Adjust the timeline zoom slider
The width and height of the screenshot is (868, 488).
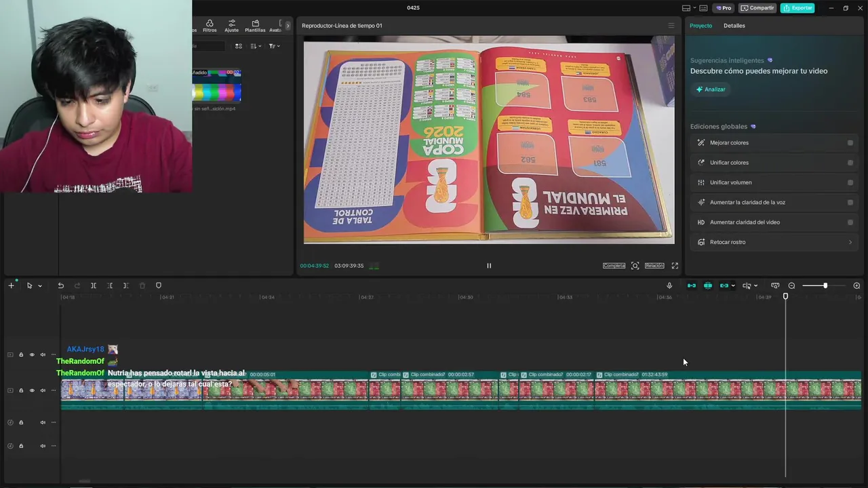[825, 285]
